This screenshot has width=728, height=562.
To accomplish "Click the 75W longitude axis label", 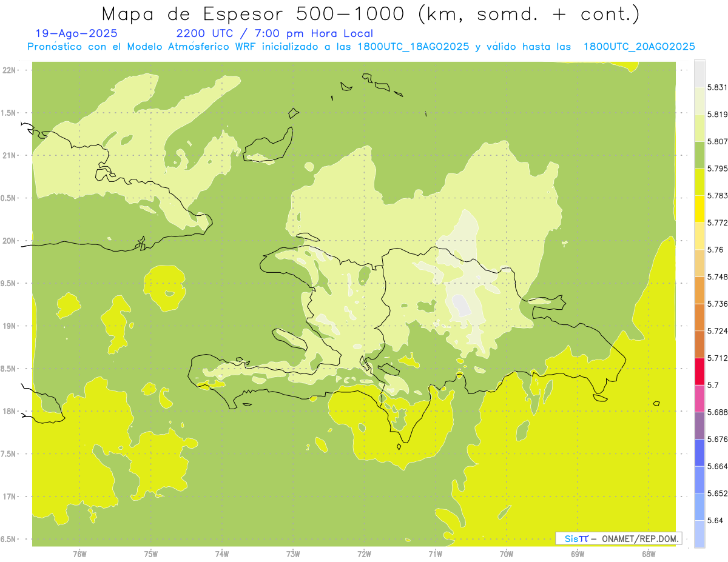I will point(151,554).
